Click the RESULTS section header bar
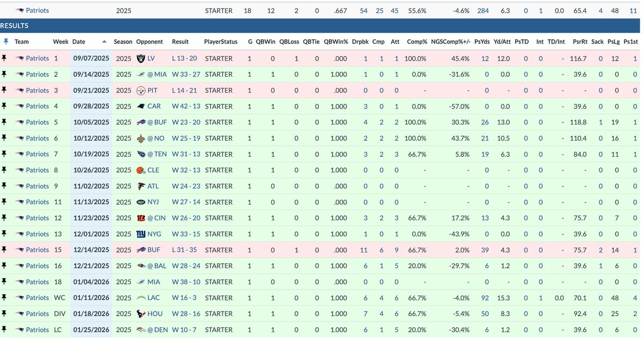This screenshot has width=644, height=339. (322, 26)
